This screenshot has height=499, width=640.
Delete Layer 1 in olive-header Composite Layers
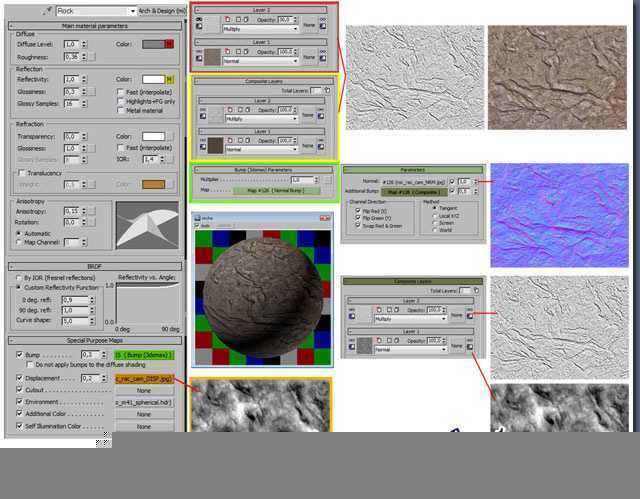pyautogui.click(x=379, y=340)
